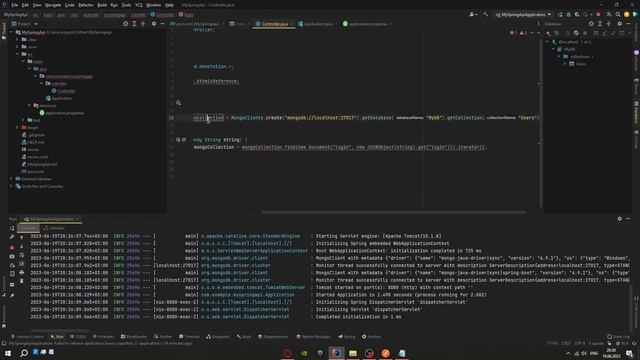Open the Edit menu
640x360 pixels.
25,5
